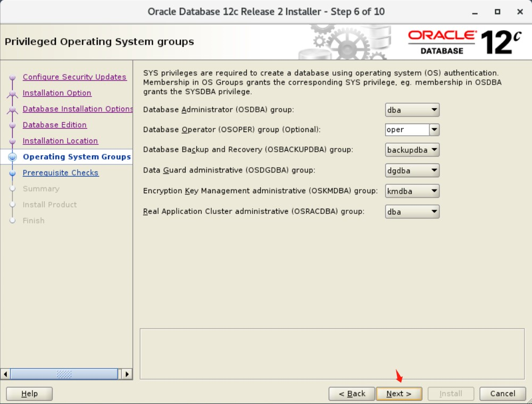Click 'Privileged Operating System groups' heading

pyautogui.click(x=99, y=42)
